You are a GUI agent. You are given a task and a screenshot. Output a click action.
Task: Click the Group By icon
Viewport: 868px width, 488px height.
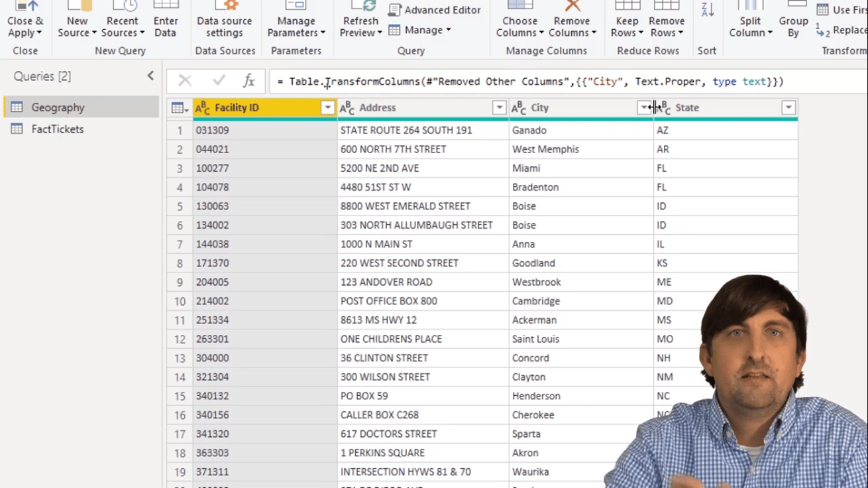pyautogui.click(x=793, y=16)
